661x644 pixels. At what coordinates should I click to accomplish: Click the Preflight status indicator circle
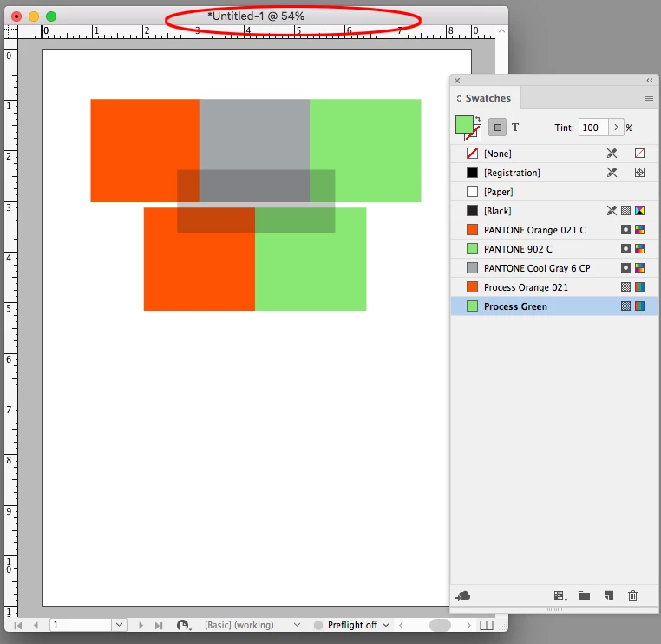click(x=318, y=625)
